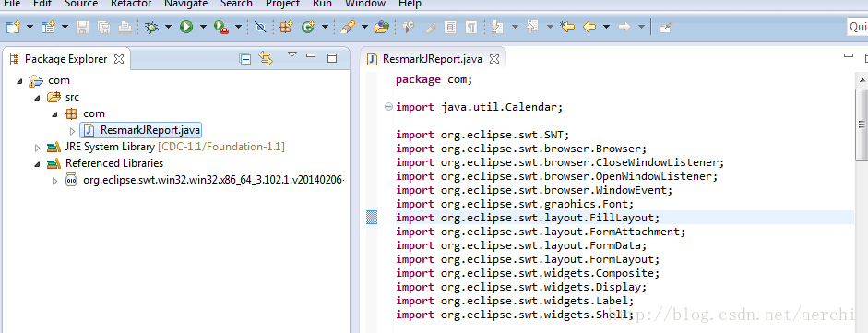Select ResmarkJReport.java in Package Explorer
Screen dimensions: 868x333
point(141,130)
